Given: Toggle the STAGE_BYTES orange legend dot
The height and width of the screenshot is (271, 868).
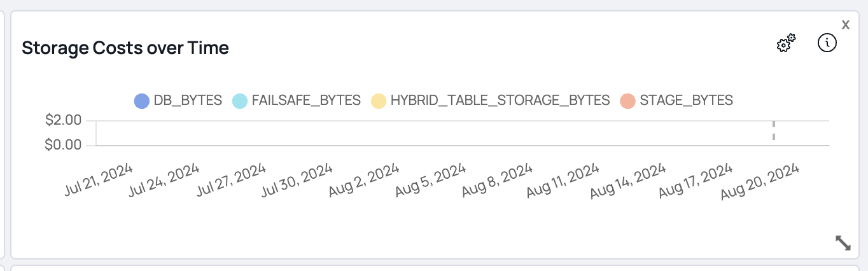Looking at the screenshot, I should [x=628, y=101].
